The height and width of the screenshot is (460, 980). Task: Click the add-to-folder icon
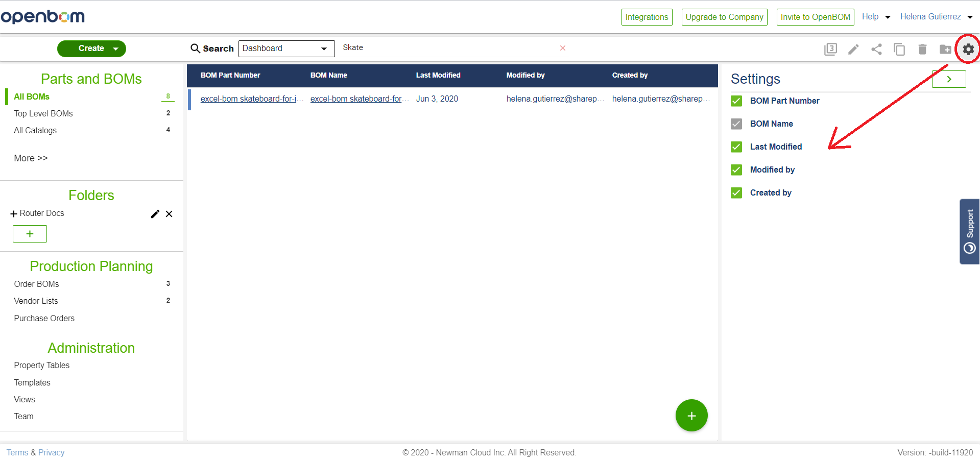coord(945,49)
